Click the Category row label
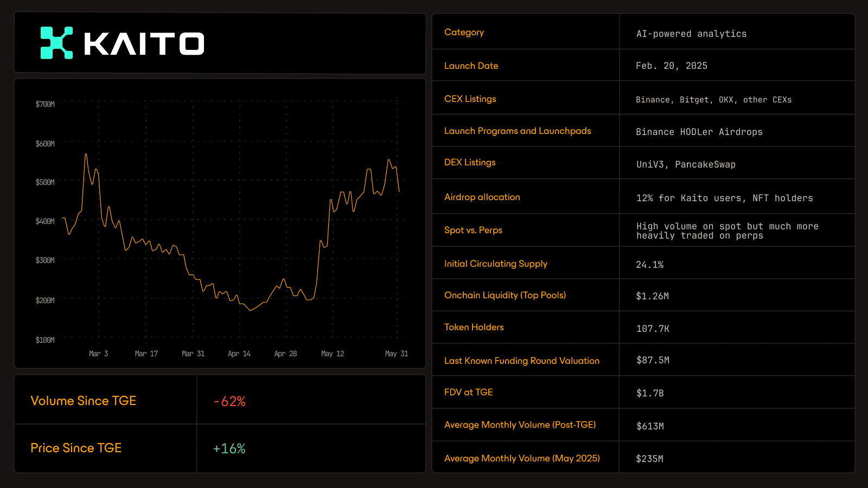Image resolution: width=868 pixels, height=488 pixels. click(x=464, y=33)
